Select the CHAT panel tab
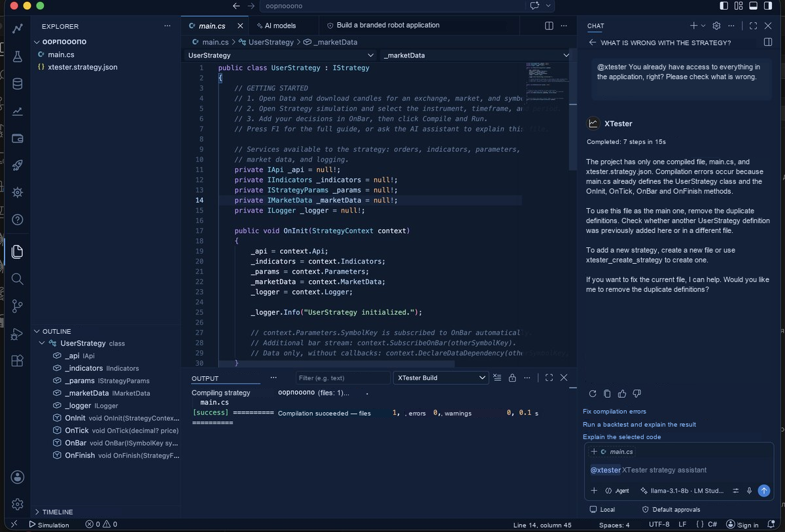This screenshot has height=532, width=785. click(x=595, y=26)
